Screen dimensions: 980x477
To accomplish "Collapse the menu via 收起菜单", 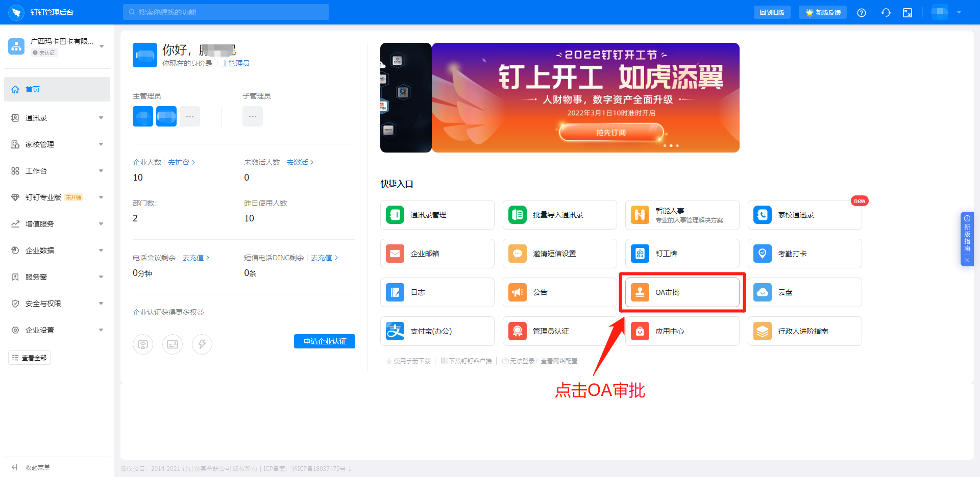I will coord(31,467).
